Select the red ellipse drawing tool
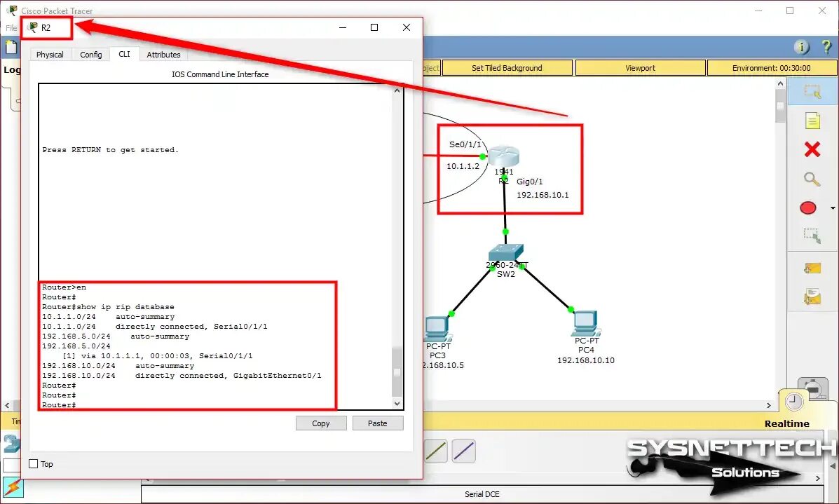 point(808,207)
